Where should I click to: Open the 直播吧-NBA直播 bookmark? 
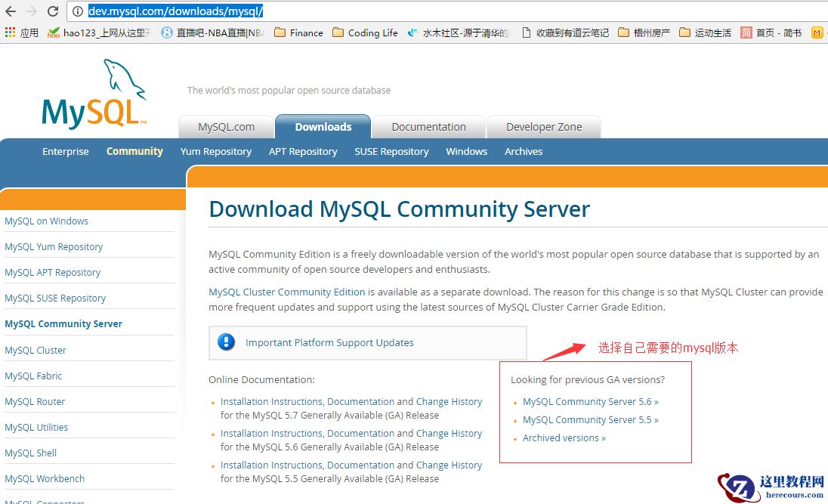coord(212,32)
